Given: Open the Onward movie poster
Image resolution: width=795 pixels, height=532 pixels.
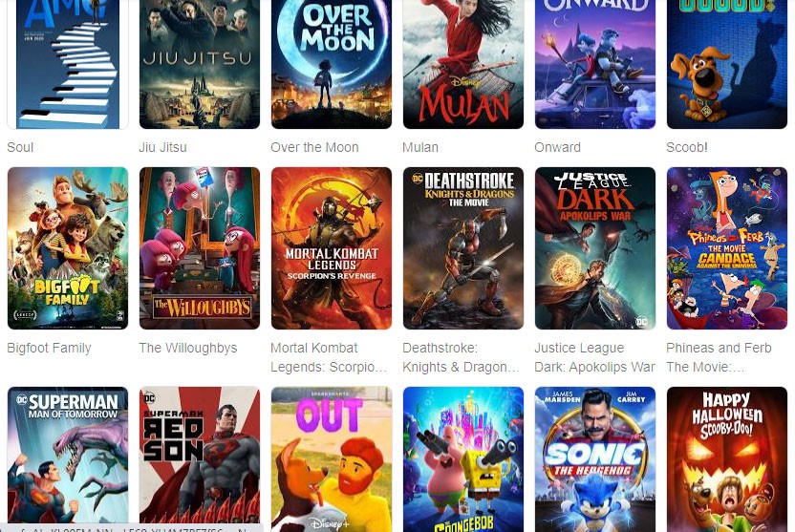Looking at the screenshot, I should (595, 64).
